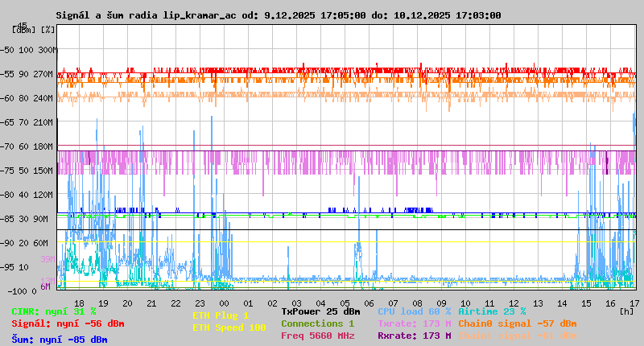Click the 'Connections 1' legend label
This screenshot has width=644, height=346.
click(x=317, y=323)
